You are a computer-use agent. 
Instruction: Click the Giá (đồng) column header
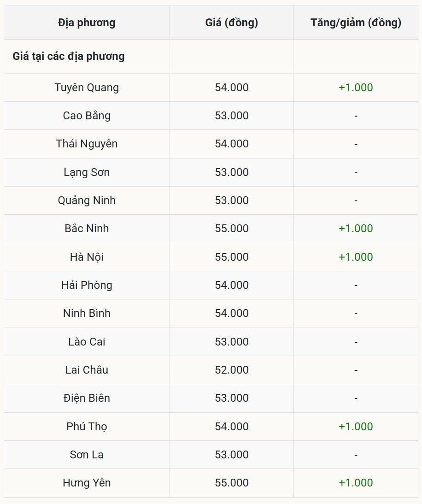coord(231,23)
